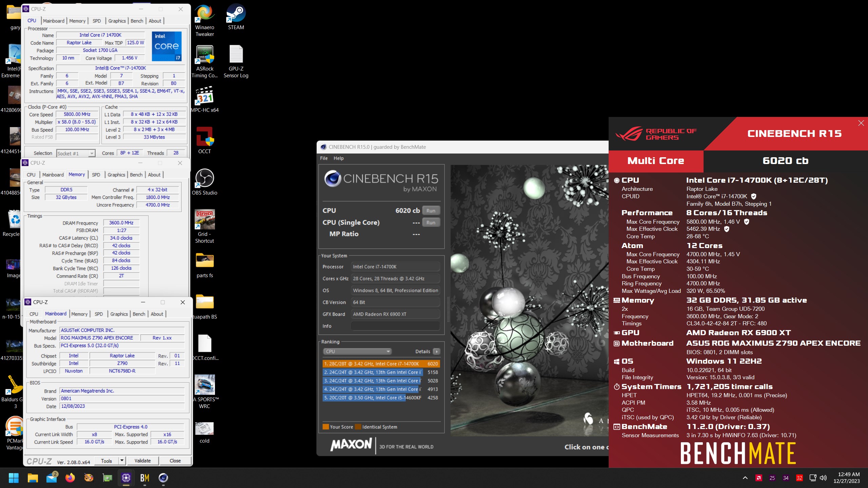
Task: Click DRAM Frequency value 3600.0 MHz
Action: pos(121,223)
